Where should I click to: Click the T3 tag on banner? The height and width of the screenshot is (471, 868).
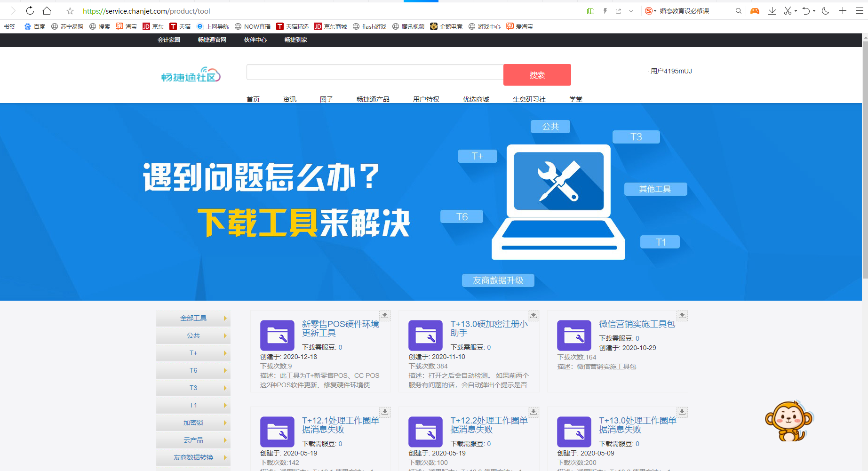tap(636, 137)
